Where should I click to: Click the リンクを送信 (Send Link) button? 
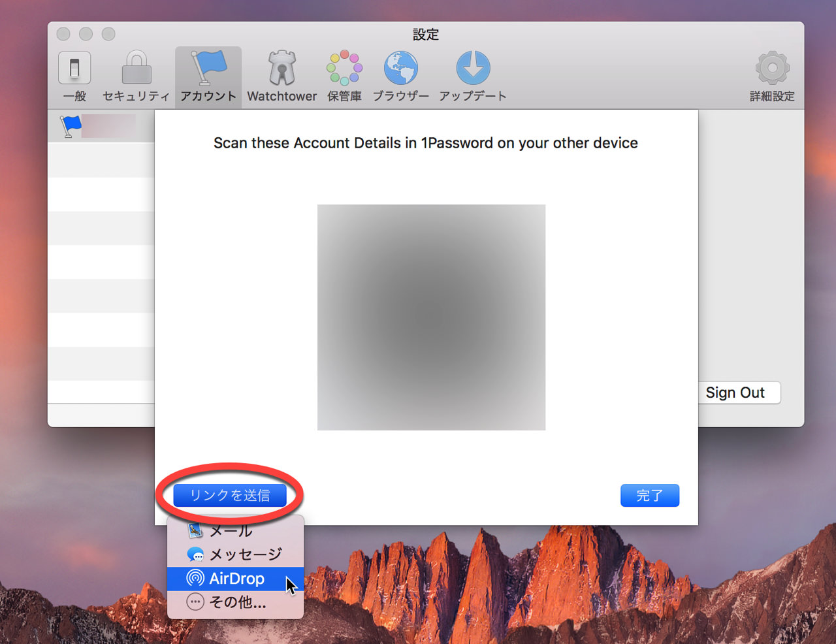click(x=230, y=495)
